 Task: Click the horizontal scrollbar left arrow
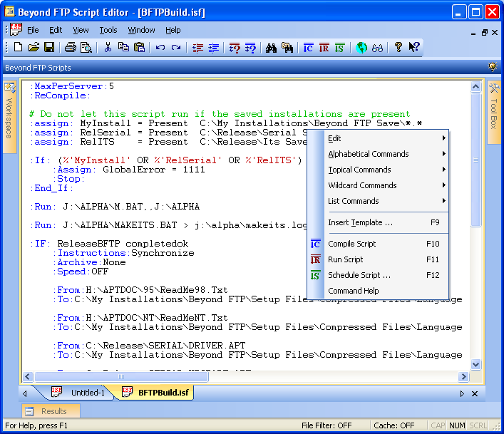click(x=27, y=376)
